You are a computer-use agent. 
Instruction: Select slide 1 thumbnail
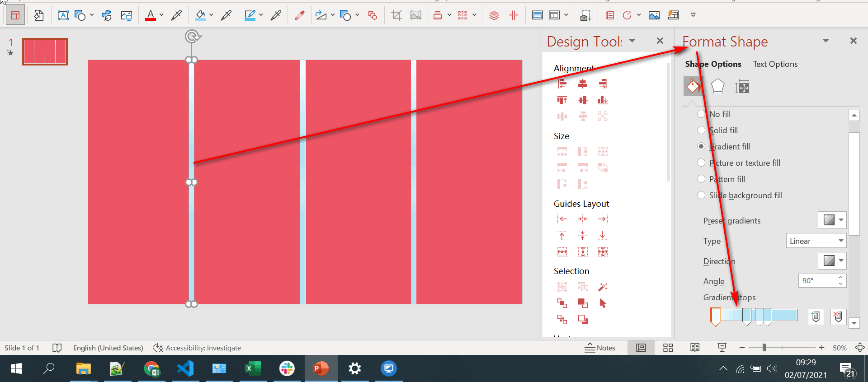point(45,51)
